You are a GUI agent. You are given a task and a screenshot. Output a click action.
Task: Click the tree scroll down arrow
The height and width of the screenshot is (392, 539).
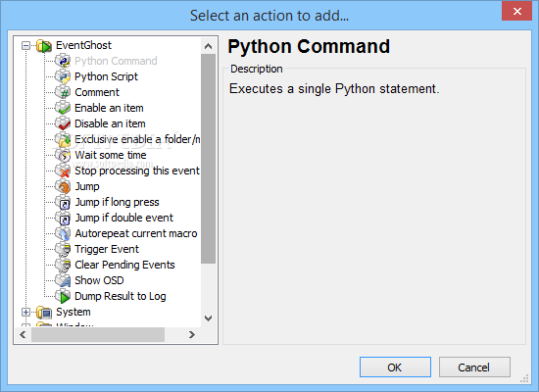[208, 318]
